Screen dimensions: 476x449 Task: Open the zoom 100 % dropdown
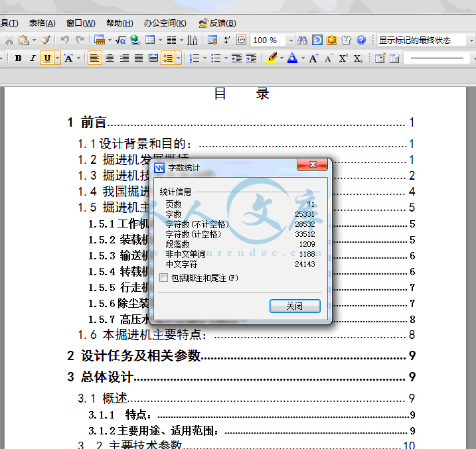click(x=291, y=40)
